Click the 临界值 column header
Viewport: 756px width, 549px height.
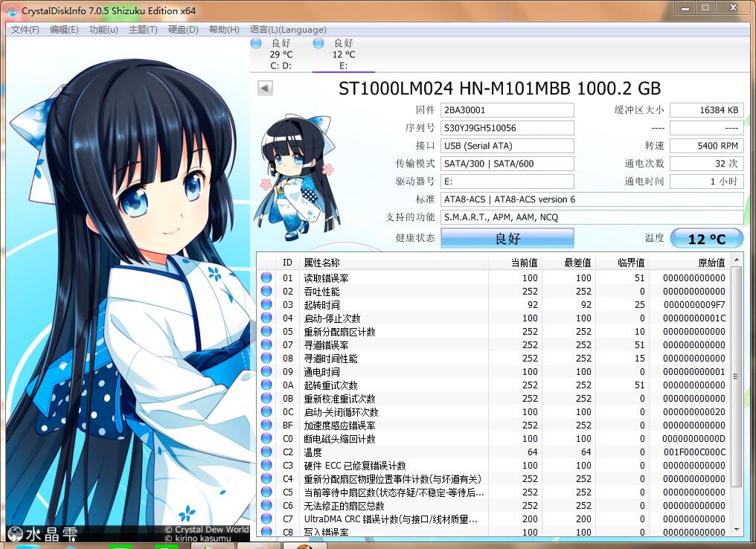pyautogui.click(x=623, y=263)
